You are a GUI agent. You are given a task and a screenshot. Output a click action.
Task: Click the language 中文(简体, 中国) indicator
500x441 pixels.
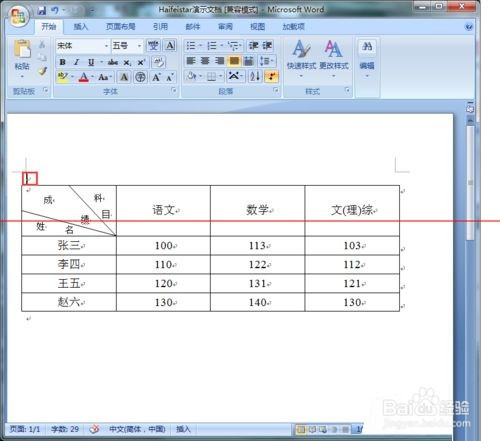tap(137, 429)
